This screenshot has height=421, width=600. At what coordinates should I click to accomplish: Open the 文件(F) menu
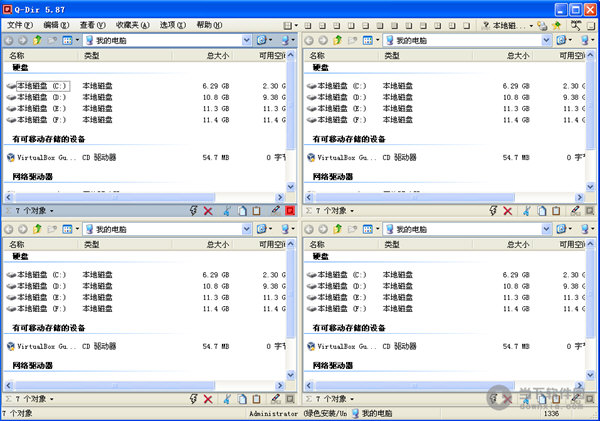(20, 25)
